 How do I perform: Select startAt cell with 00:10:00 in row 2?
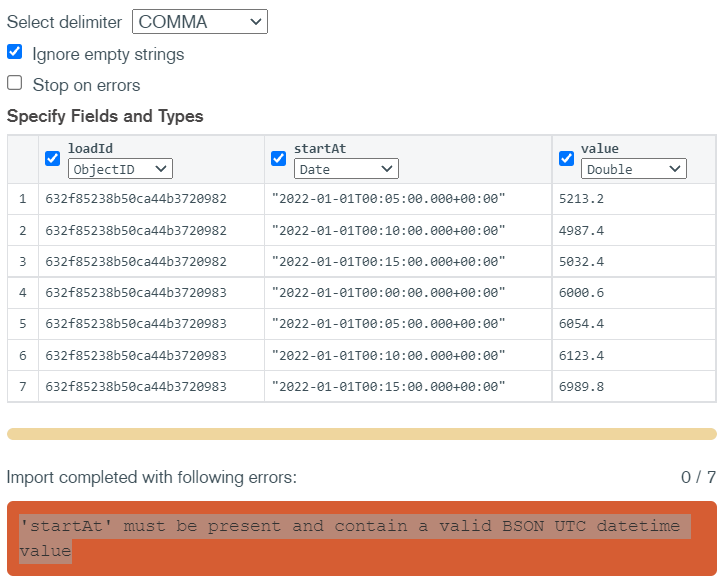389,230
